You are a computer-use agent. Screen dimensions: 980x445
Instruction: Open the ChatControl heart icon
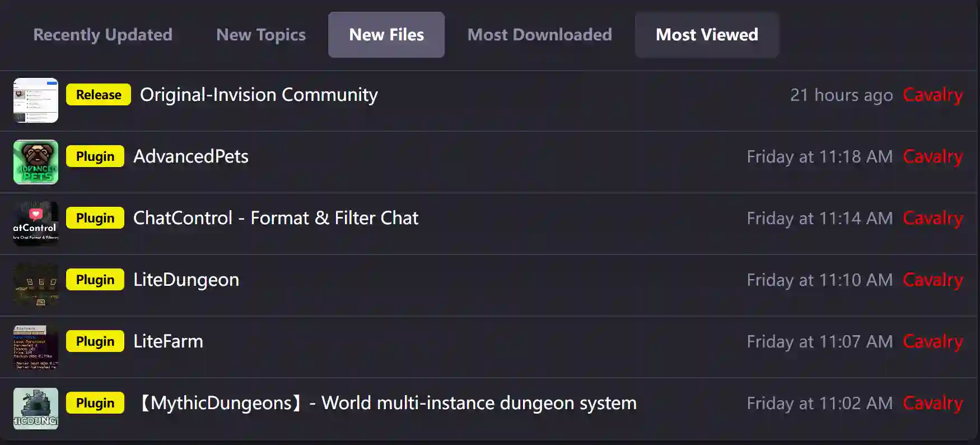pos(36,224)
